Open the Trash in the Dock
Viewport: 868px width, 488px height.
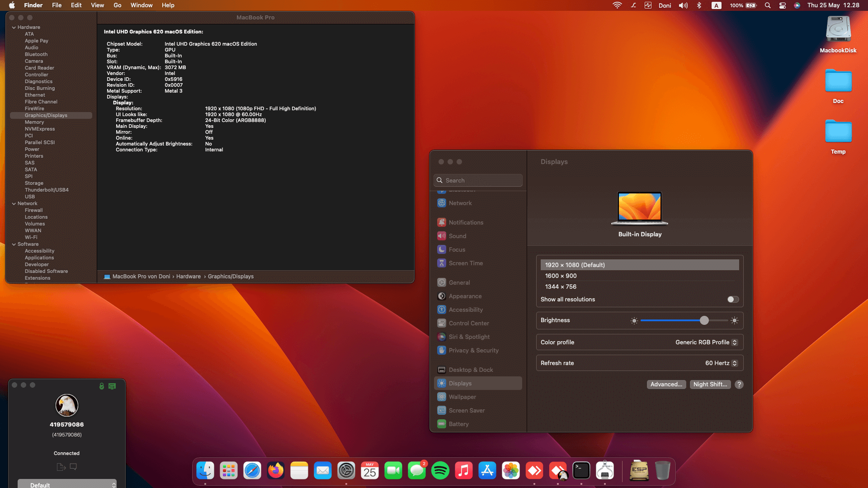[663, 471]
